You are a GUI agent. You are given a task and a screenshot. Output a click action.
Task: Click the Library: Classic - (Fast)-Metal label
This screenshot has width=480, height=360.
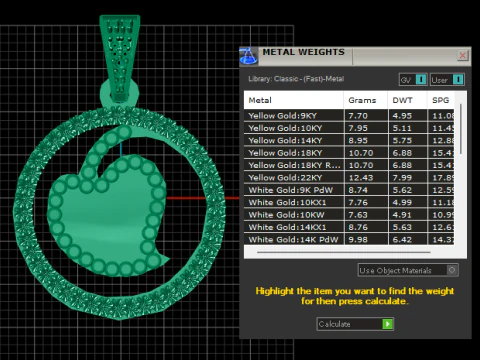point(296,79)
